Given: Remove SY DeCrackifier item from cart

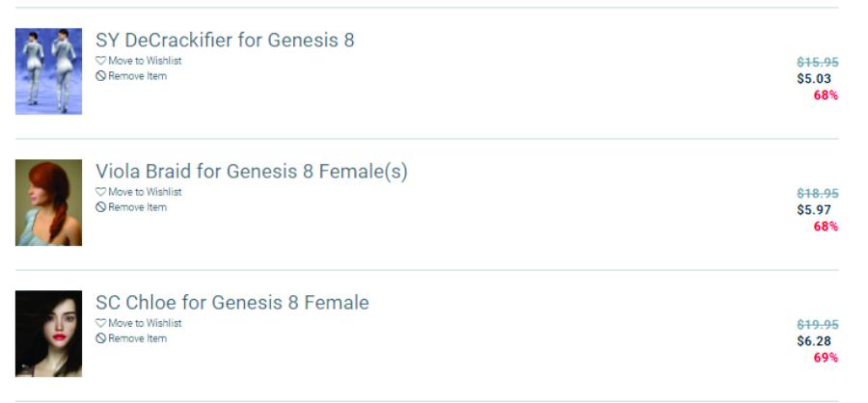Looking at the screenshot, I should click(x=137, y=76).
